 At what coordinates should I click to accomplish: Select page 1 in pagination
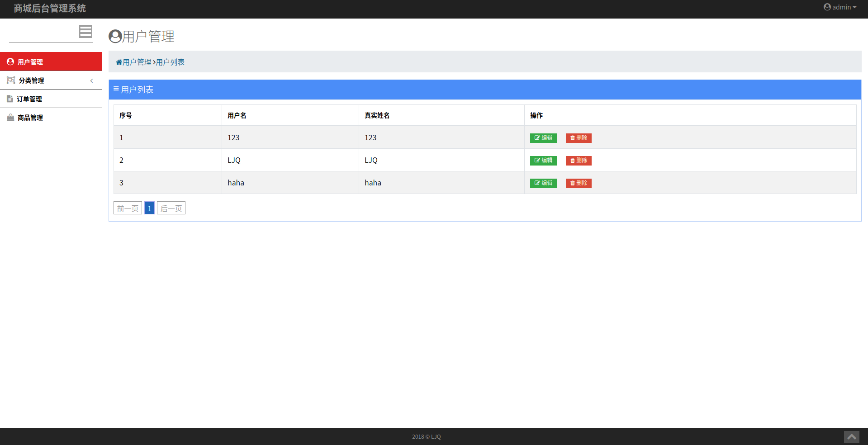(x=149, y=208)
